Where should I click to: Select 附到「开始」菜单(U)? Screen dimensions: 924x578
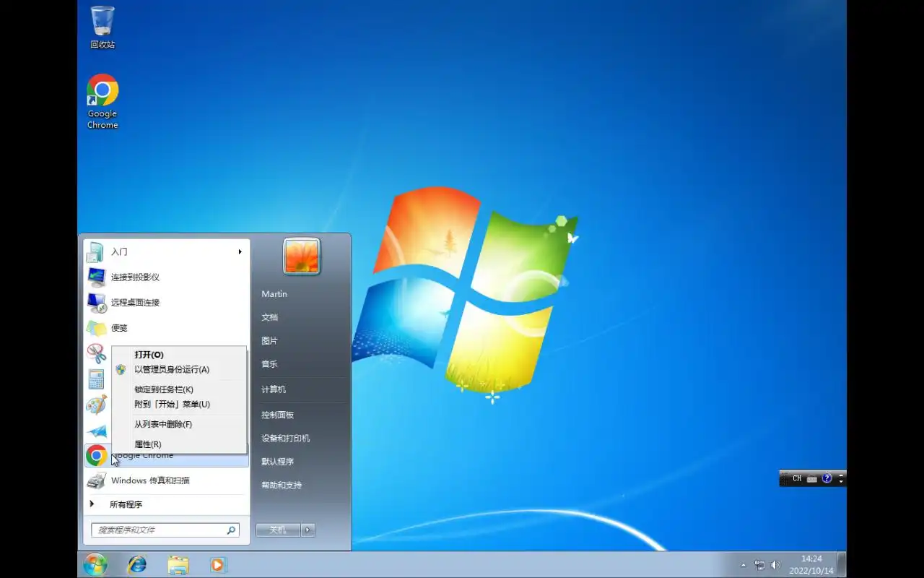click(180, 404)
